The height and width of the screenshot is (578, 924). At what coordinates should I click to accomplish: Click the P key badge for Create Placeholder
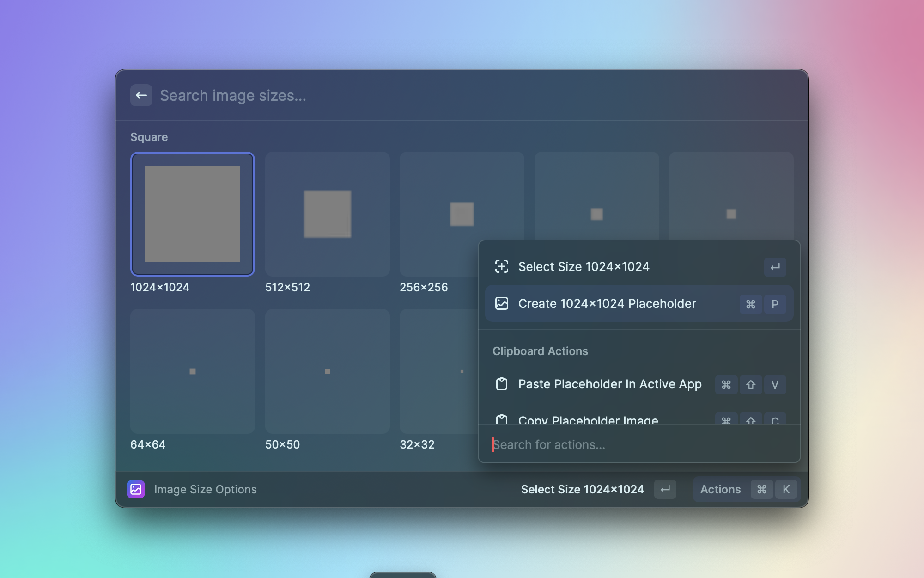click(x=775, y=304)
